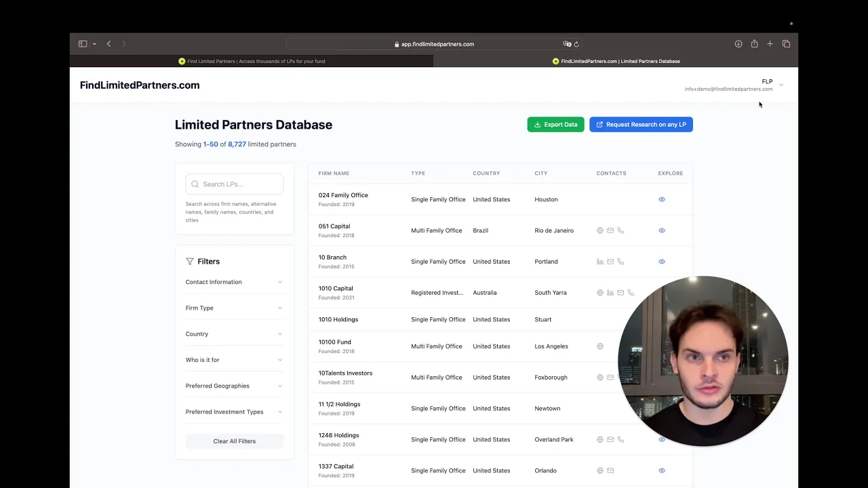This screenshot has width=868, height=488.
Task: Select the '10Talents Investors' firm name
Action: (345, 373)
